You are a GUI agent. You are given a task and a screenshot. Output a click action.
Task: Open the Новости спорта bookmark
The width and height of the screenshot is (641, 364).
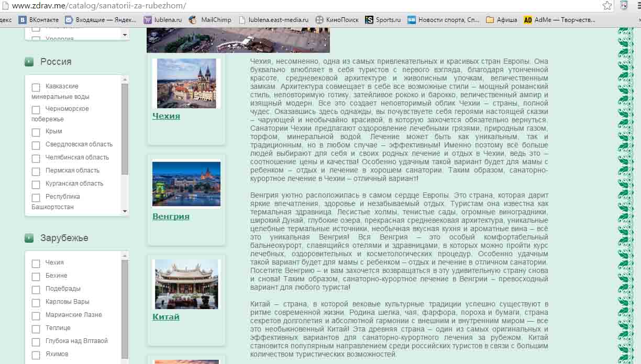pyautogui.click(x=444, y=20)
